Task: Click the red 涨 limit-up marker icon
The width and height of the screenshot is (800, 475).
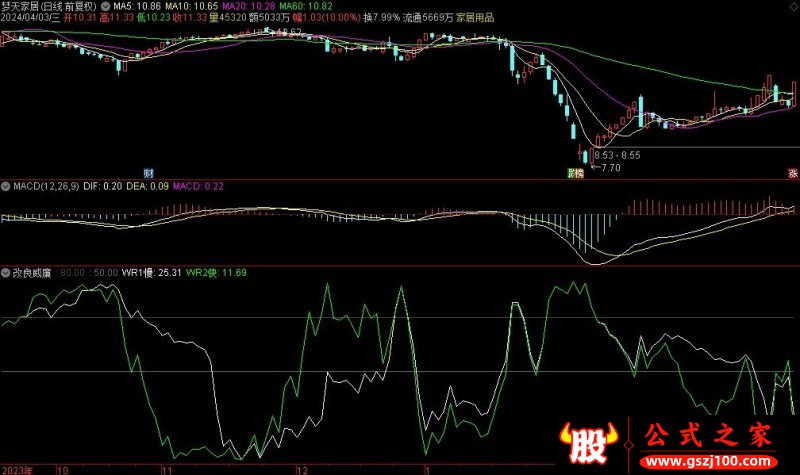Action: 791,173
